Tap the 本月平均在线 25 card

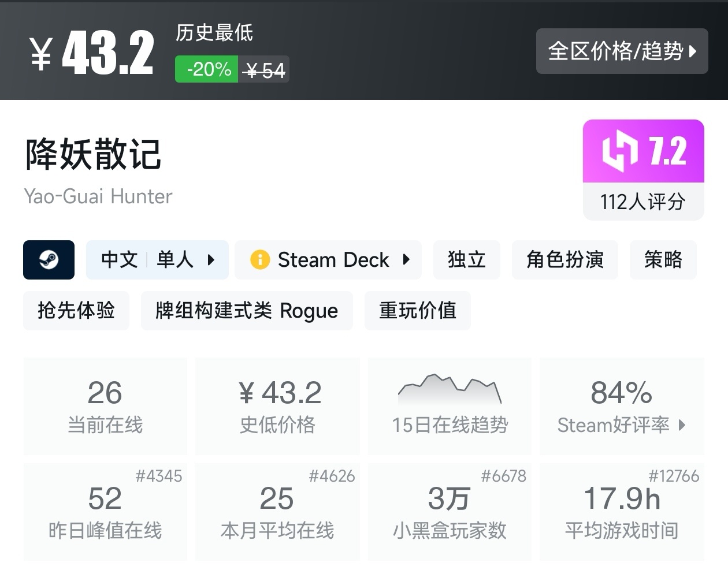click(277, 512)
